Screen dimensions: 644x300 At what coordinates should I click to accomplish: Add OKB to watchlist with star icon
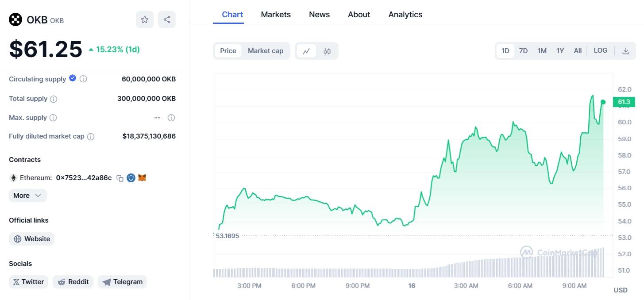(144, 19)
